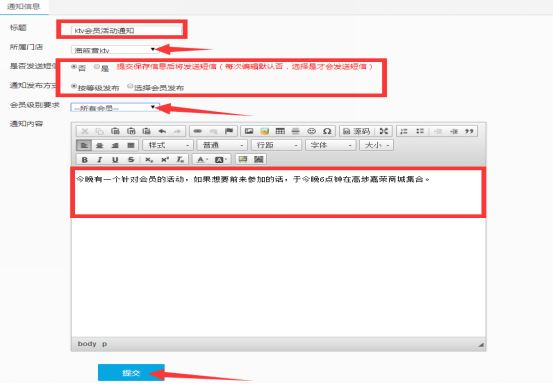Click the 标题 title input field
Screen dimensions: 554x384
click(126, 30)
